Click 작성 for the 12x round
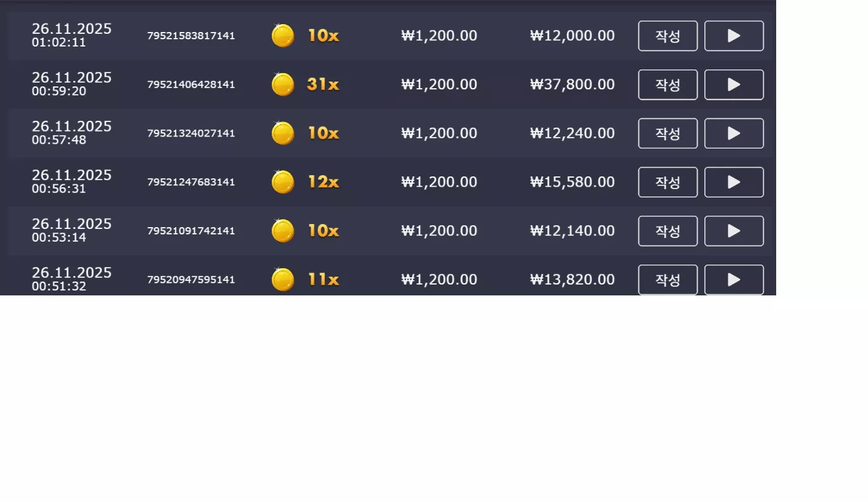Screen dimensions: 868x502 pos(668,182)
